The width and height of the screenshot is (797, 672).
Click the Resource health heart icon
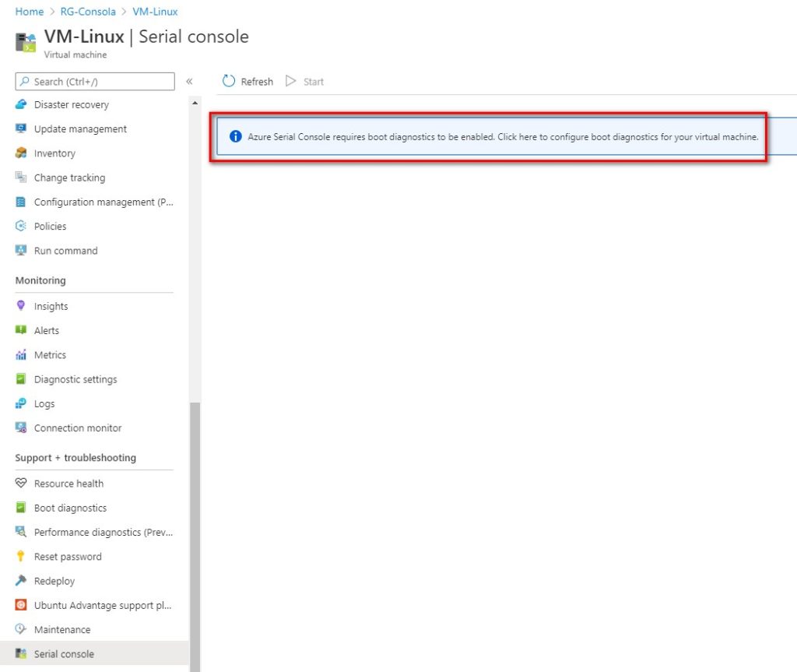[x=21, y=484]
